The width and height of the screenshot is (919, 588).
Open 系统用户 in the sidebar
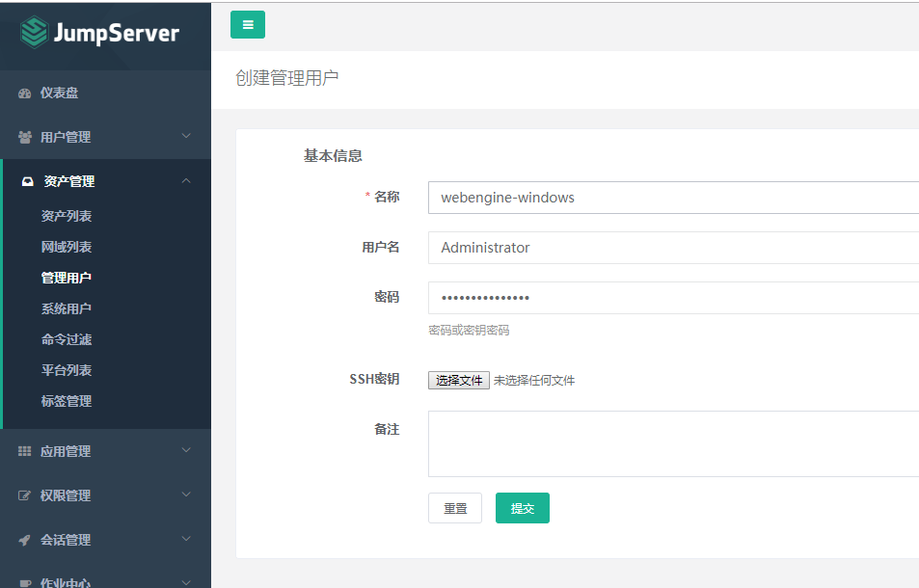[67, 308]
